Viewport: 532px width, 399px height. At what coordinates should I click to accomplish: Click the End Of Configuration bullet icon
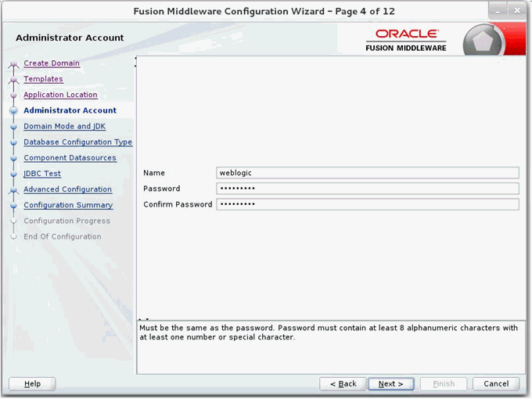(13, 236)
